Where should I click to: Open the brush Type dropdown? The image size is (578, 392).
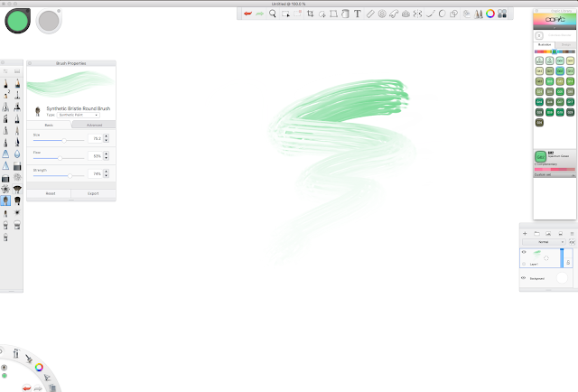coord(79,115)
